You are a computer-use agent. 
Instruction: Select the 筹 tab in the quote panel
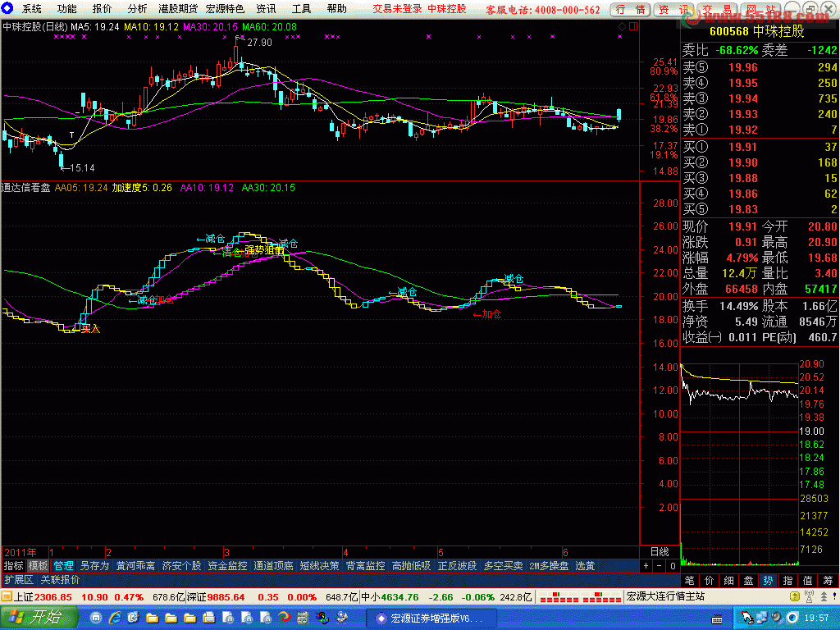[829, 580]
